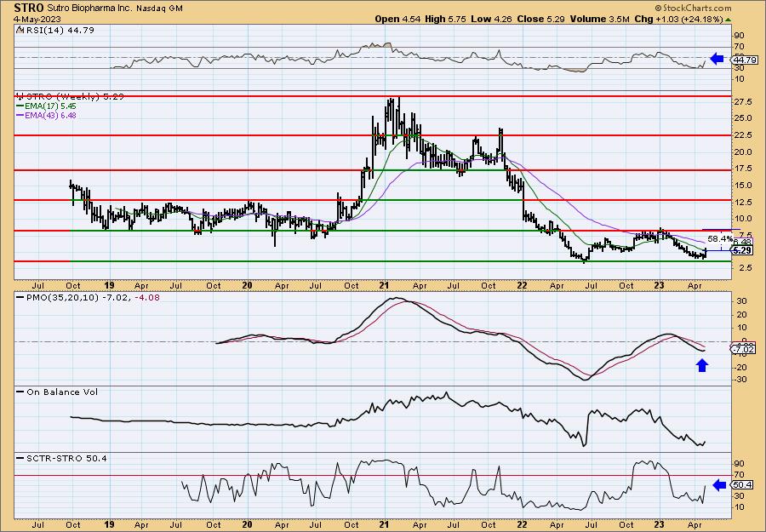Click the green up-triangle change indicator
Screen dimensions: 766x532
click(x=729, y=19)
